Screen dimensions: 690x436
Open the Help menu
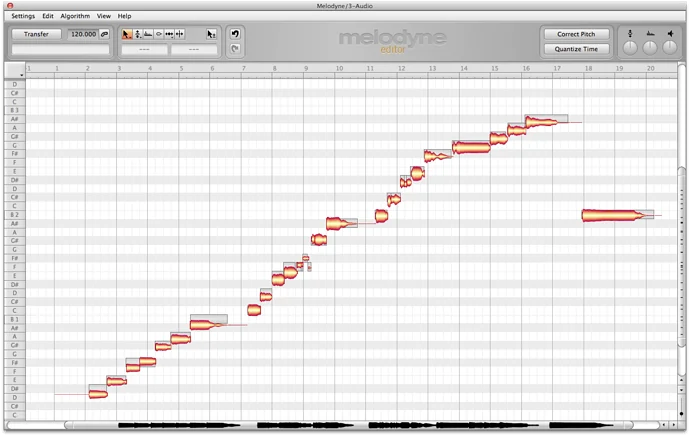[125, 16]
